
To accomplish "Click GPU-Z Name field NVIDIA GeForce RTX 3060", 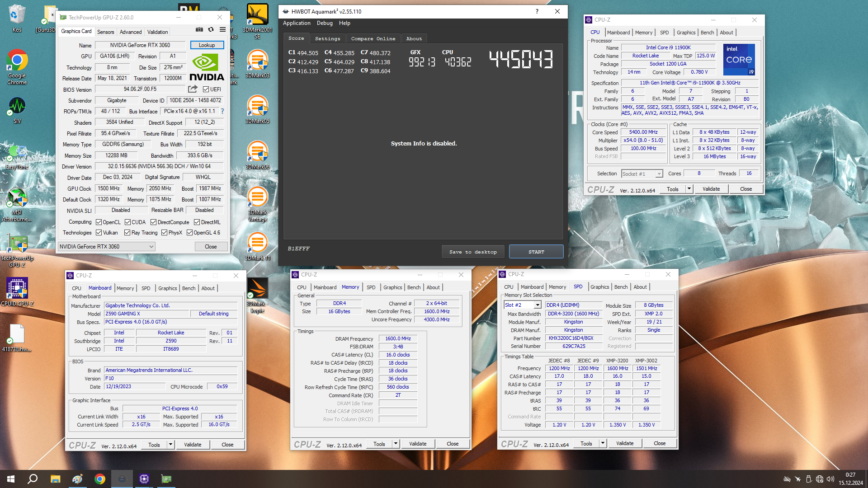I will tap(140, 45).
